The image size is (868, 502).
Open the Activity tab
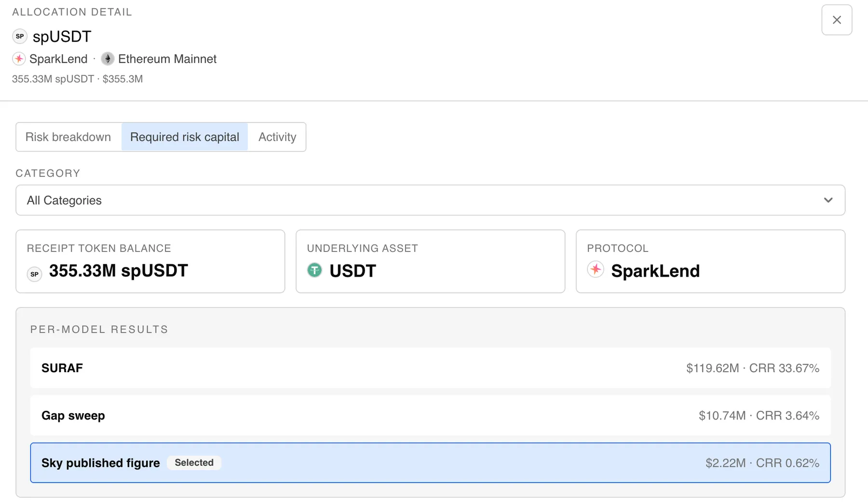tap(277, 137)
